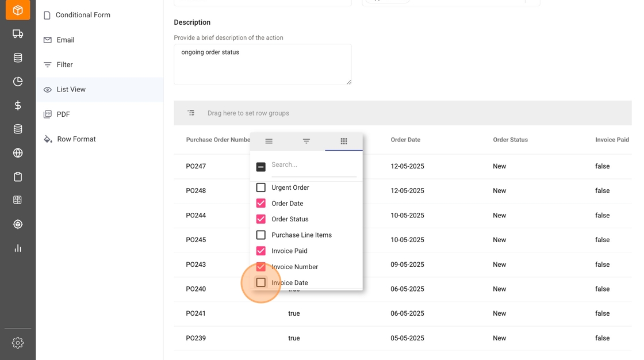Click the Order Status column header
Image resolution: width=644 pixels, height=360 pixels.
[510, 140]
